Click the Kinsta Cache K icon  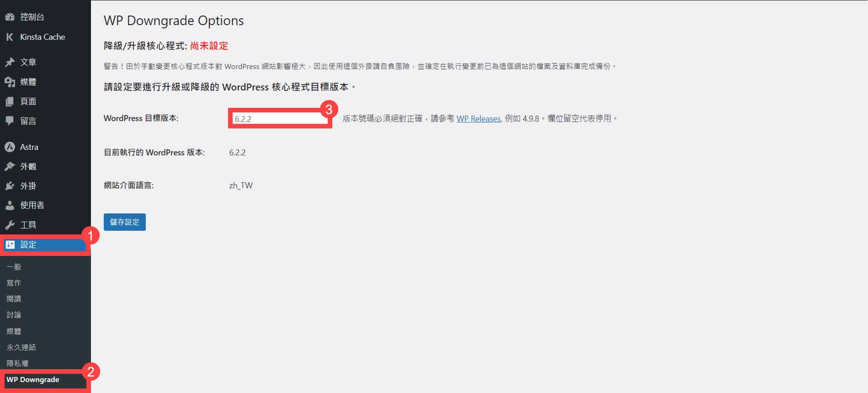(10, 37)
